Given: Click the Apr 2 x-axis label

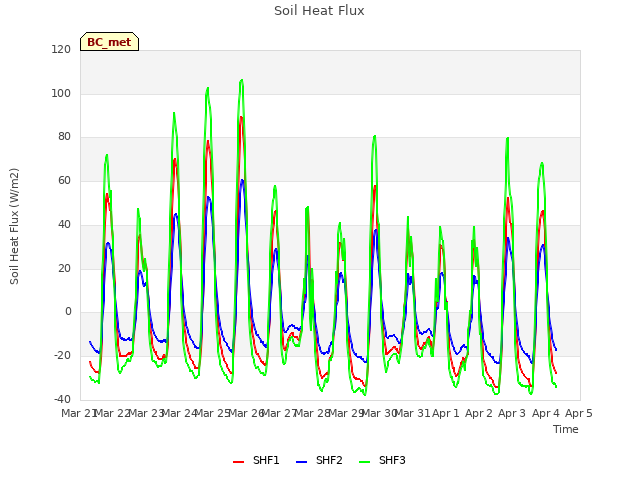Looking at the screenshot, I should [x=479, y=413].
